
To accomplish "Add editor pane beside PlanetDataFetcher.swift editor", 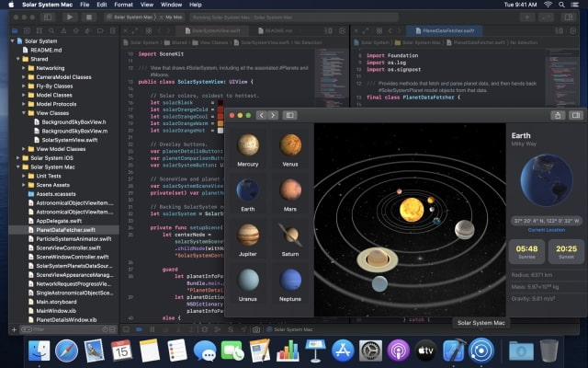I will click(572, 30).
